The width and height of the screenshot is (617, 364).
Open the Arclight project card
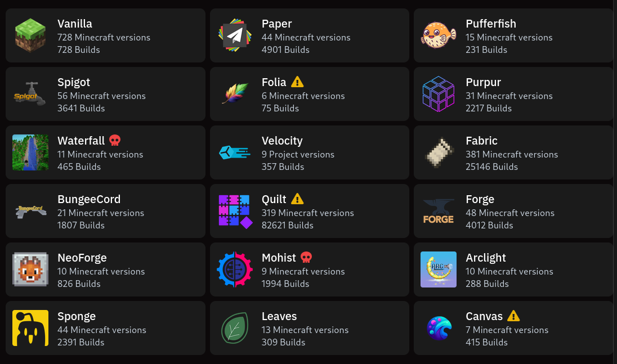513,269
